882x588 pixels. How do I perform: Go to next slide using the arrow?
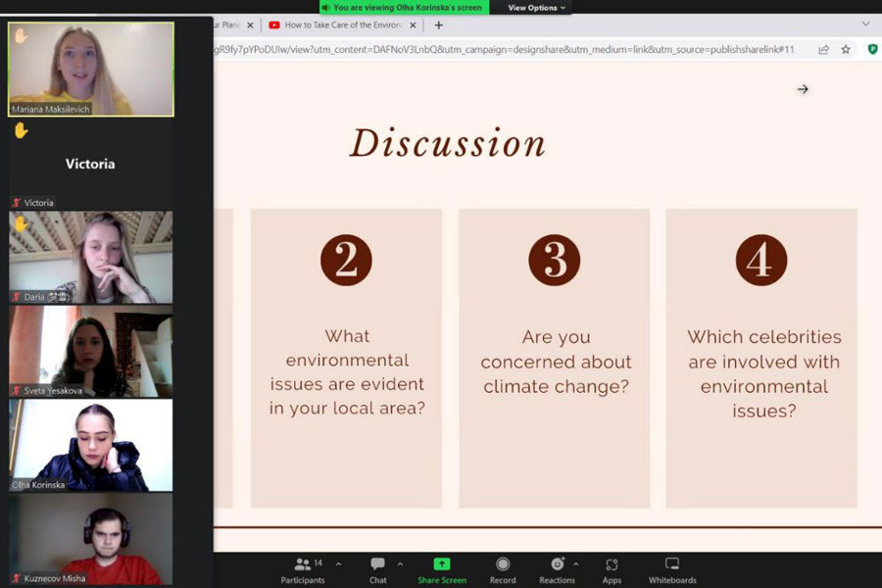click(803, 89)
